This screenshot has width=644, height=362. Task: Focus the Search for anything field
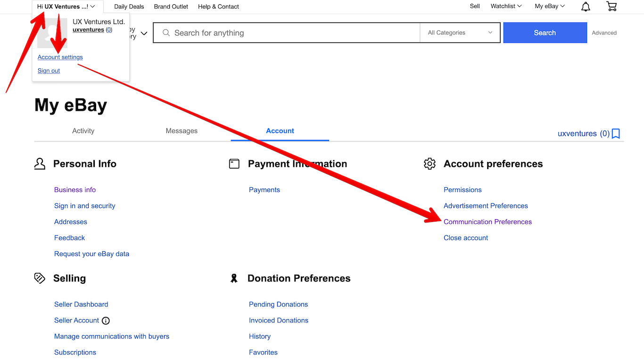click(287, 33)
